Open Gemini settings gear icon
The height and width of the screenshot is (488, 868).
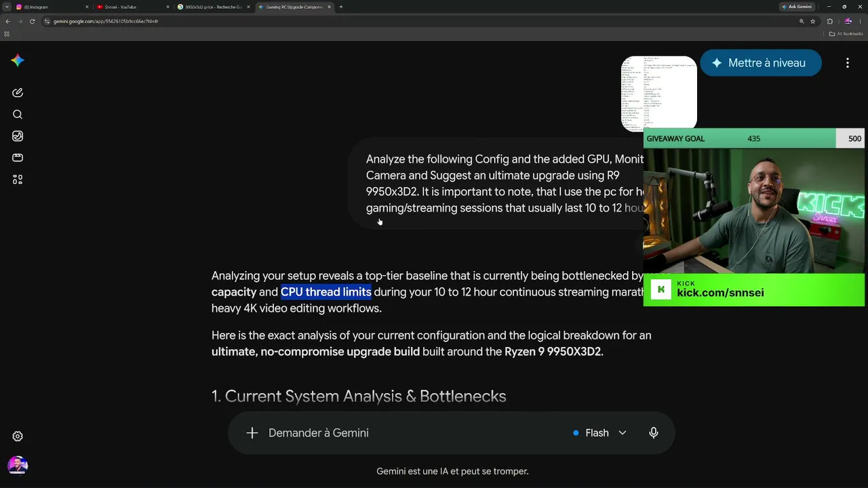[18, 436]
